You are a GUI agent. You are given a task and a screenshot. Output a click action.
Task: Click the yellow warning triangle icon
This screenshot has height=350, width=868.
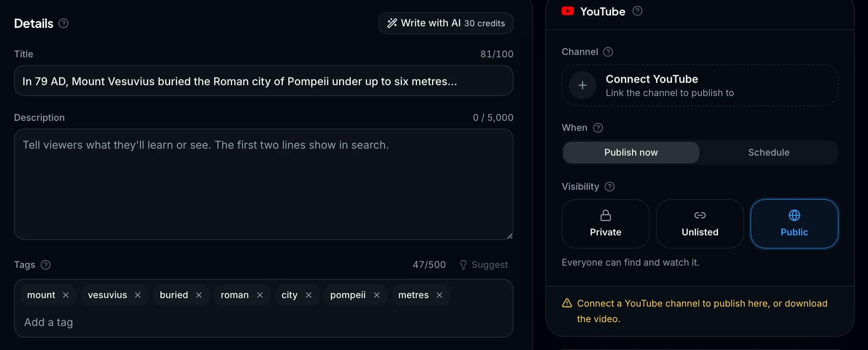click(567, 303)
